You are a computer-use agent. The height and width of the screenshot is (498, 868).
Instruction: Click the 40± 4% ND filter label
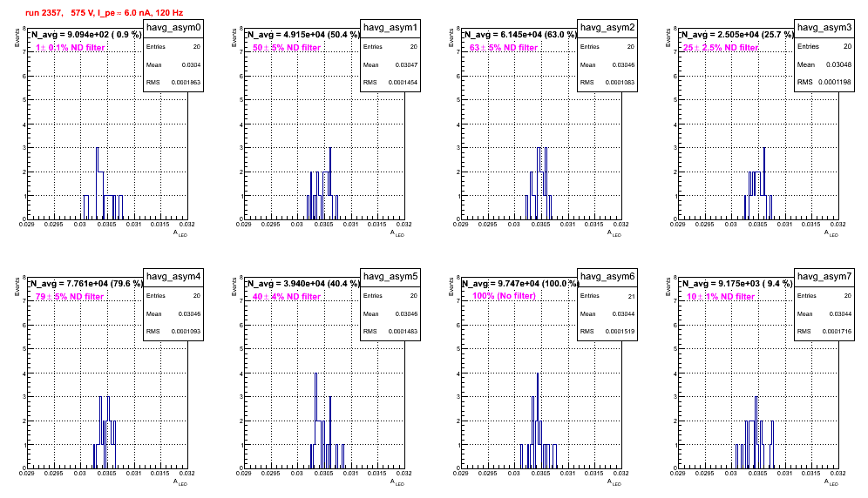tap(287, 297)
